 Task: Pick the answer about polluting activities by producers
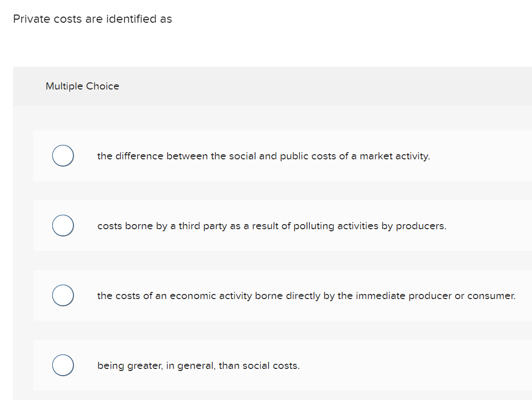coord(271,226)
